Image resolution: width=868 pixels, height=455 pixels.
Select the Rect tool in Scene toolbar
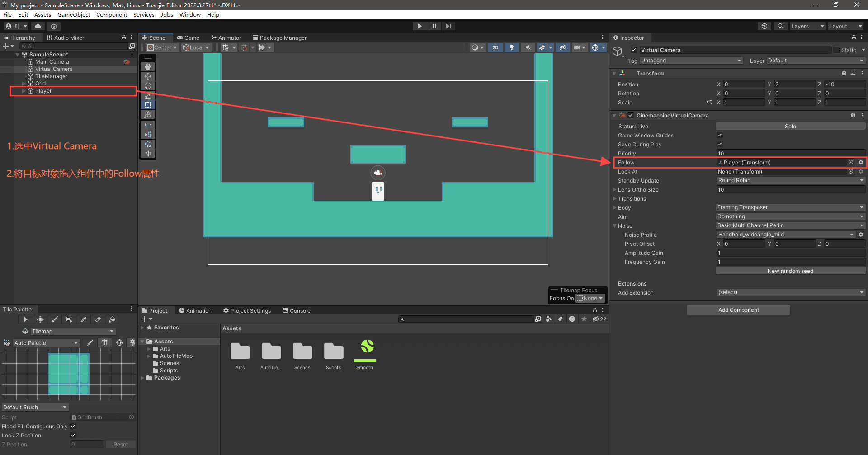point(148,105)
